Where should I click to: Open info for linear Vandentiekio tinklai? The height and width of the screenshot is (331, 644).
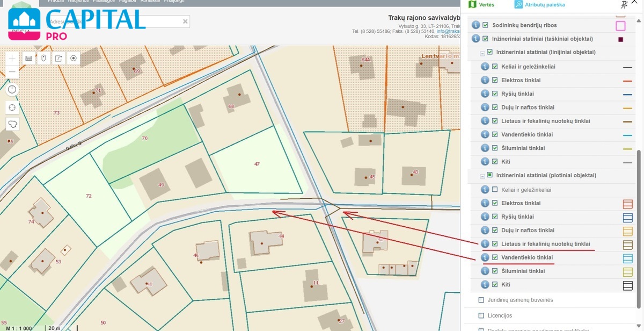coord(485,134)
